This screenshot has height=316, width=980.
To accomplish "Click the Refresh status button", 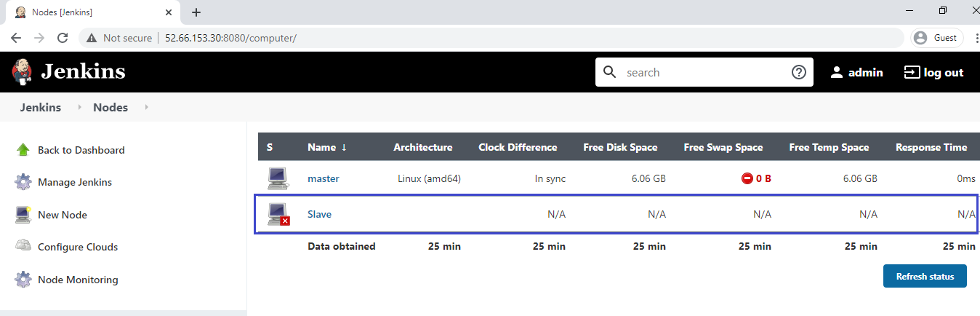I will point(925,277).
